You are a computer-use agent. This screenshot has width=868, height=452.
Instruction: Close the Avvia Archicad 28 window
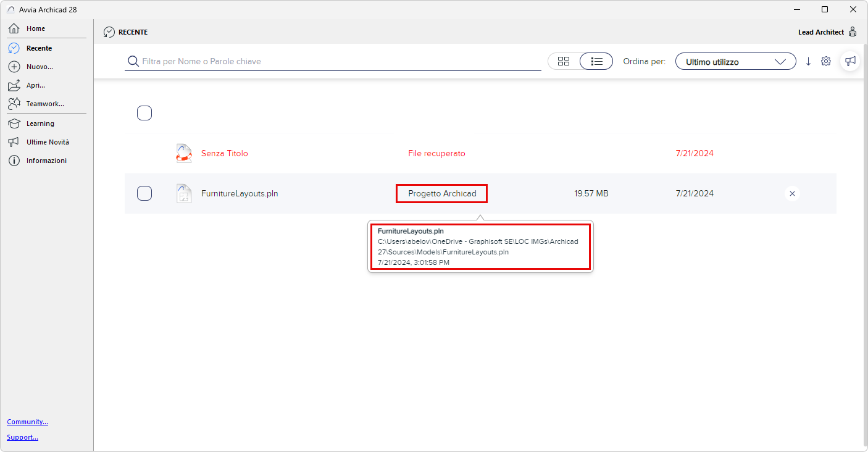(853, 9)
